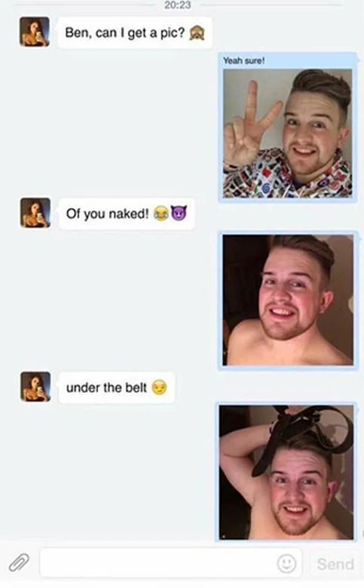364x588 pixels.
Task: Click the crying-laughing emoji
Action: click(x=161, y=213)
